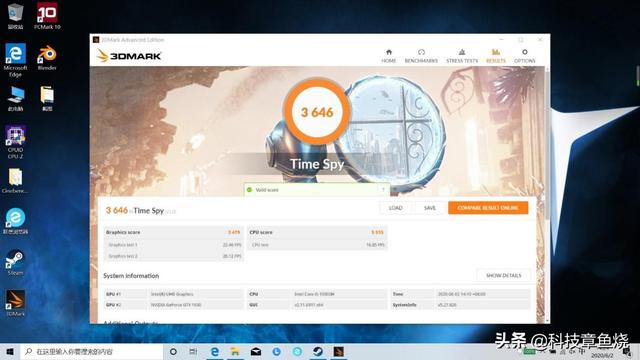The height and width of the screenshot is (360, 640).
Task: Go to the BENCHMARKS section
Action: click(x=421, y=56)
